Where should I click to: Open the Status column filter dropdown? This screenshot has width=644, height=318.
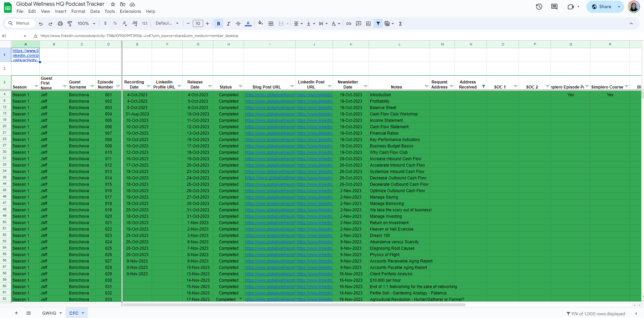(x=240, y=86)
